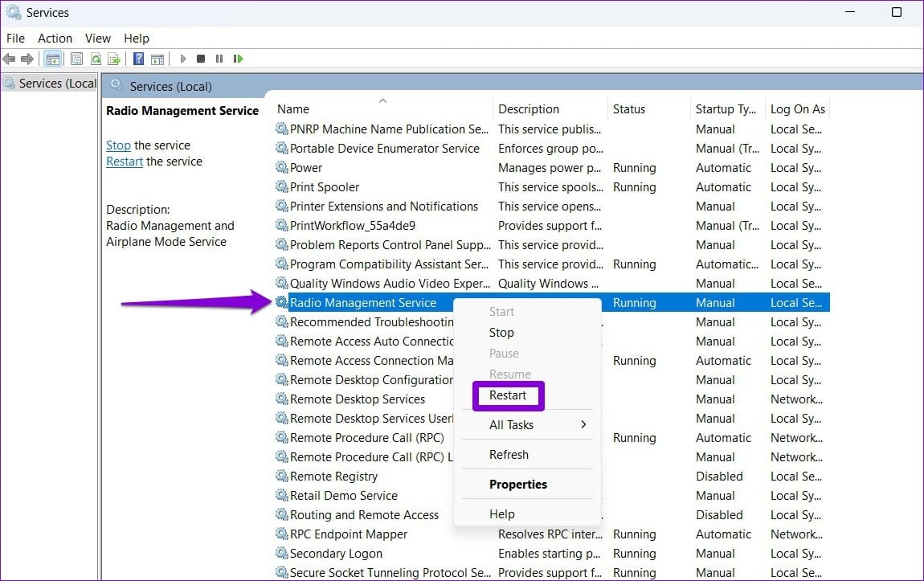Choose Refresh in the context menu
The image size is (924, 581).
coord(509,455)
